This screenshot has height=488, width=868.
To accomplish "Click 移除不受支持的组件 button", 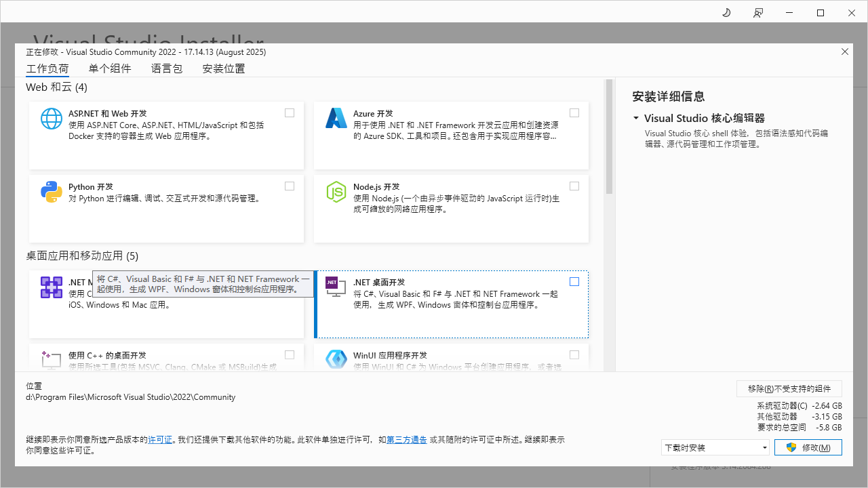I will (789, 388).
